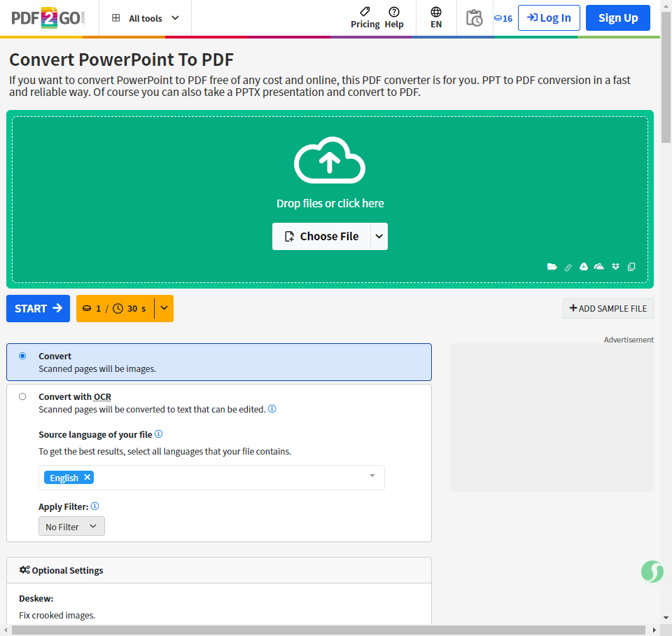Click the Dropbox icon
672x636 pixels.
click(x=615, y=267)
